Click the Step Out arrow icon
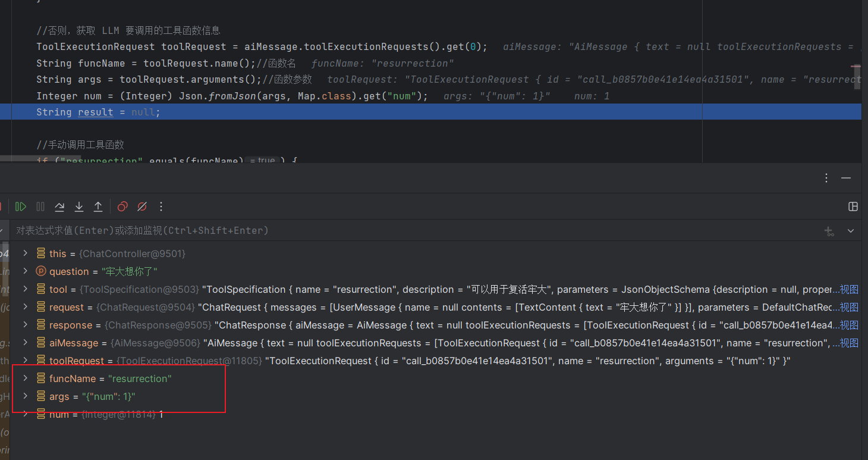 (98, 206)
